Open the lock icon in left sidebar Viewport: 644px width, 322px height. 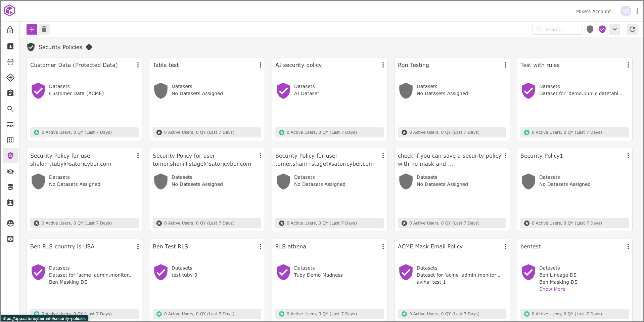point(10,30)
